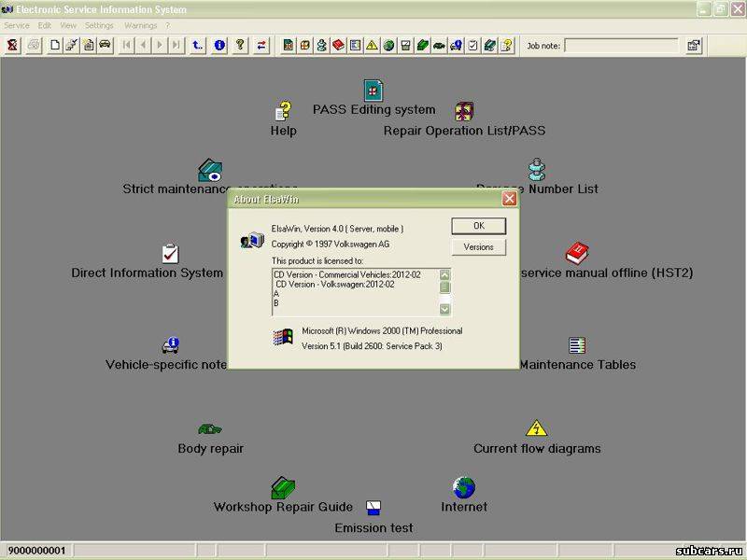Screen dimensions: 747x560
Task: Click the go-to-first-page navigation arrow
Action: (127, 45)
